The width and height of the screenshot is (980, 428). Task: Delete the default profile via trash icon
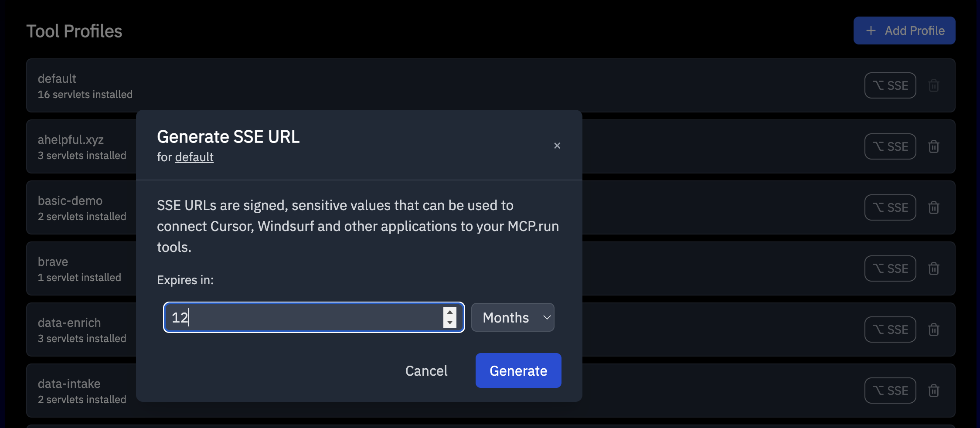tap(933, 85)
